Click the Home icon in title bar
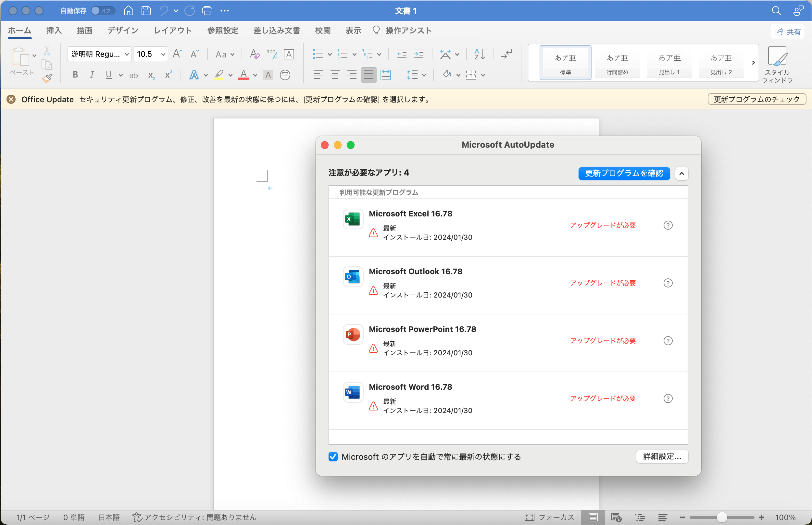The height and width of the screenshot is (525, 812). 128,11
